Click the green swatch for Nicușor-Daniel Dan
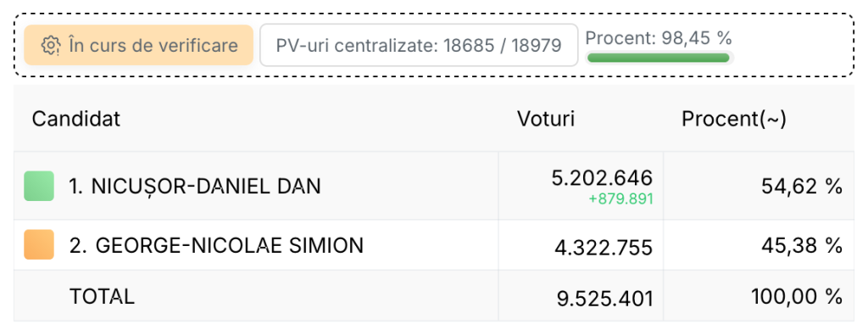Image resolution: width=868 pixels, height=330 pixels. [x=39, y=186]
